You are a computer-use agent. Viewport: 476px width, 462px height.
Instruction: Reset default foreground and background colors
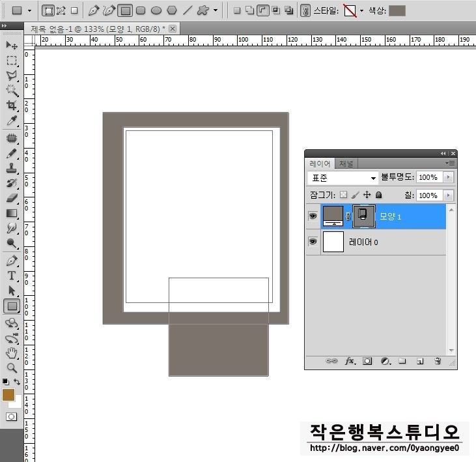coord(5,382)
